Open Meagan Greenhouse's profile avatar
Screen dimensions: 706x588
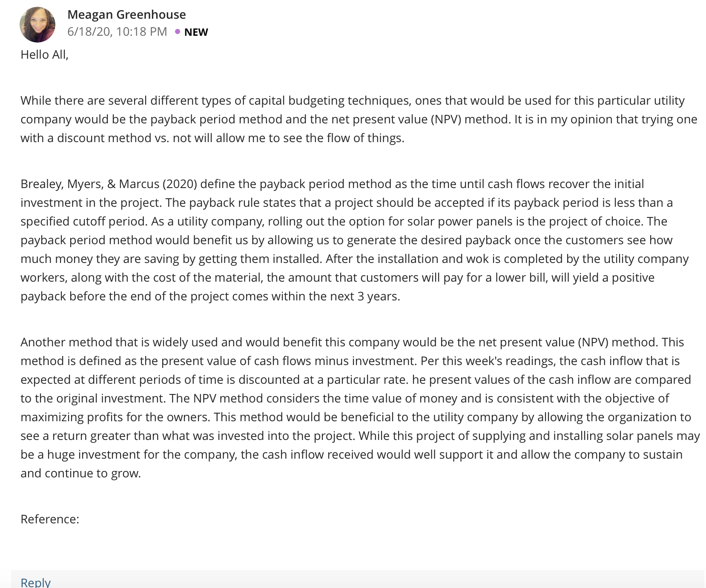[37, 25]
